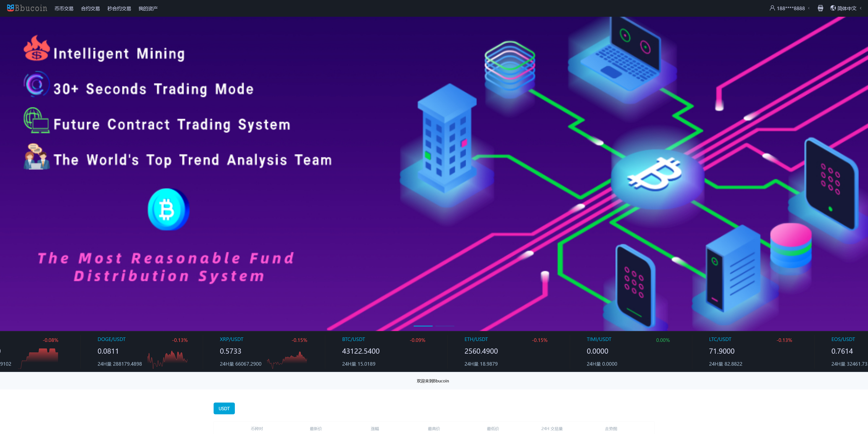Click the blue Bitcoin coin icon
The image size is (868, 434).
pyautogui.click(x=168, y=209)
